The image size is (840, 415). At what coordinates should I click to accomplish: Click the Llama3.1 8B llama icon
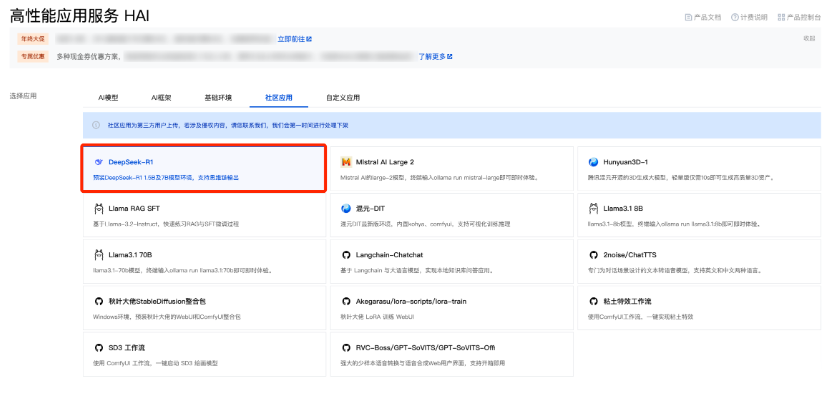point(593,208)
